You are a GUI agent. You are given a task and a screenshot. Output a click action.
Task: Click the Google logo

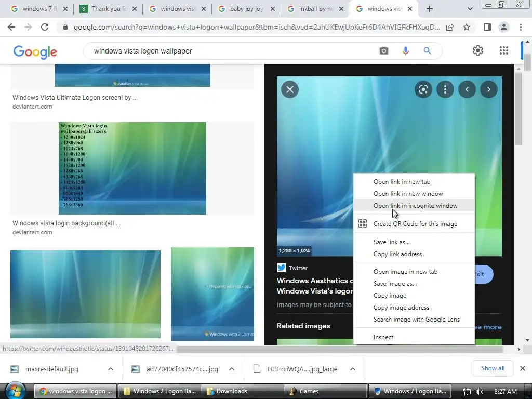[35, 52]
